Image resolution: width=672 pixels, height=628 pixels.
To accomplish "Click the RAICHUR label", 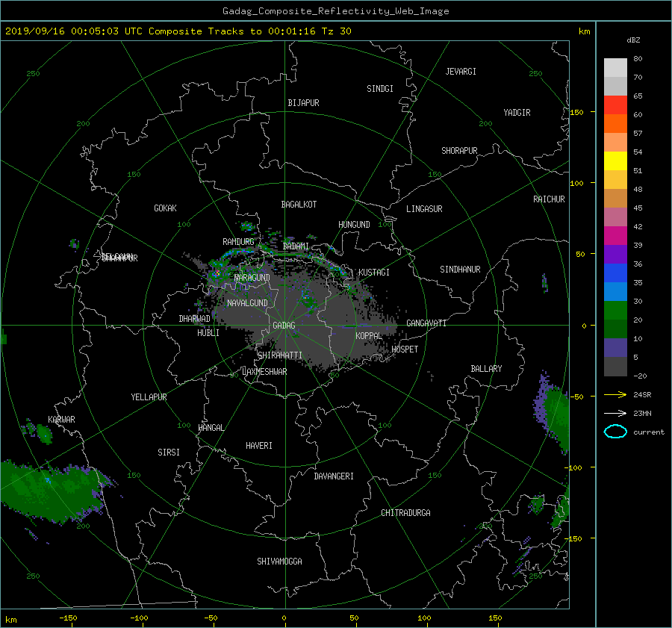I will coord(549,199).
